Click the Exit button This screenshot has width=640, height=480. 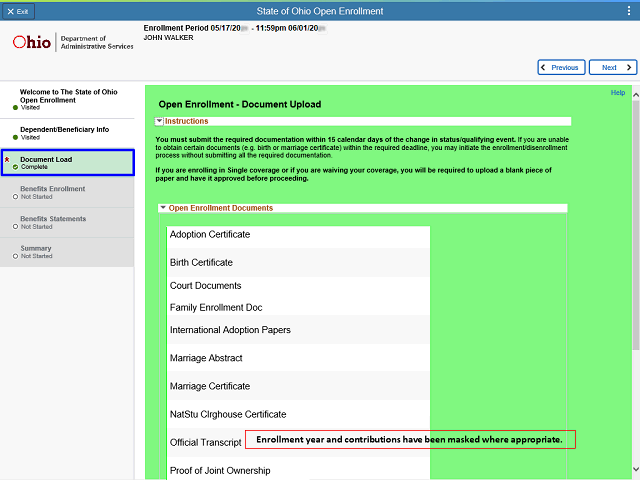click(x=18, y=11)
